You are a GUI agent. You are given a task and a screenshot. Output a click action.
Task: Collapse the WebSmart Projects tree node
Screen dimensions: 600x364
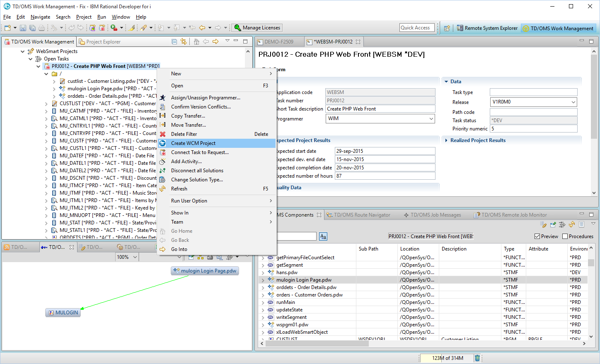pos(22,51)
